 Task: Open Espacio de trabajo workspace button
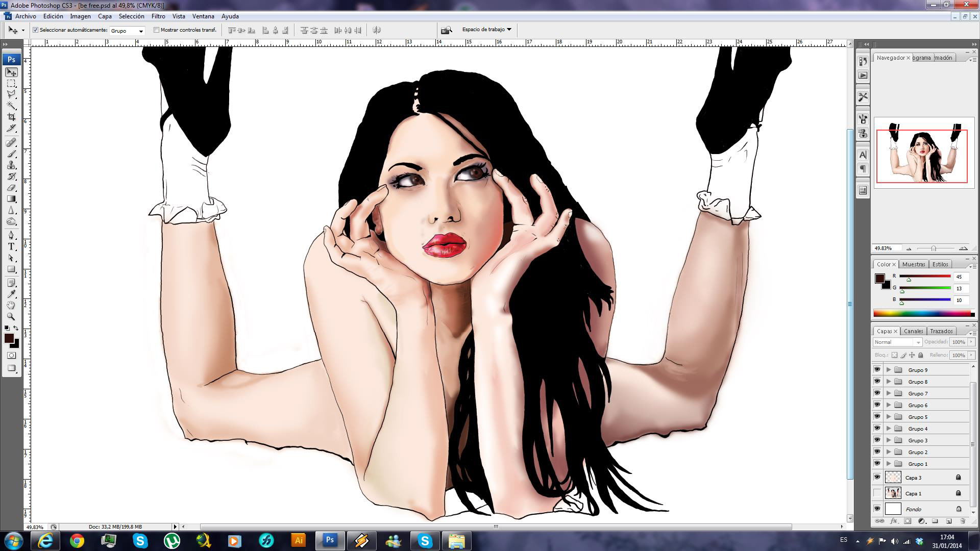coord(486,30)
